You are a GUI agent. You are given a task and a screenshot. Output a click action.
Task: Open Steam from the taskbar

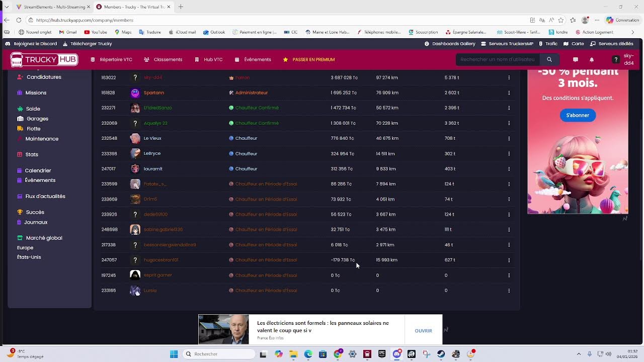pyautogui.click(x=441, y=354)
